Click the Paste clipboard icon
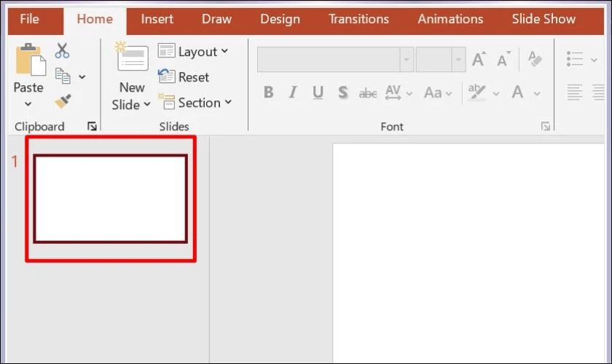 point(31,59)
